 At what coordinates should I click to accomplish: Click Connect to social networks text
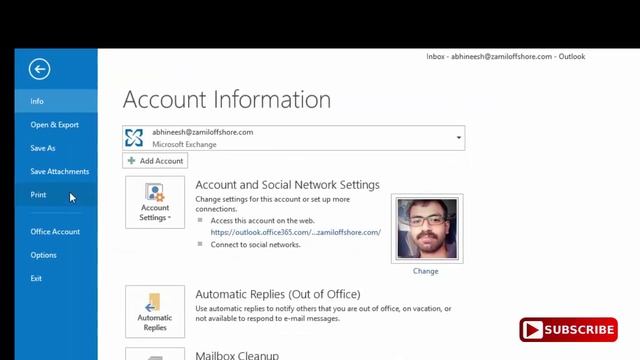click(x=256, y=244)
